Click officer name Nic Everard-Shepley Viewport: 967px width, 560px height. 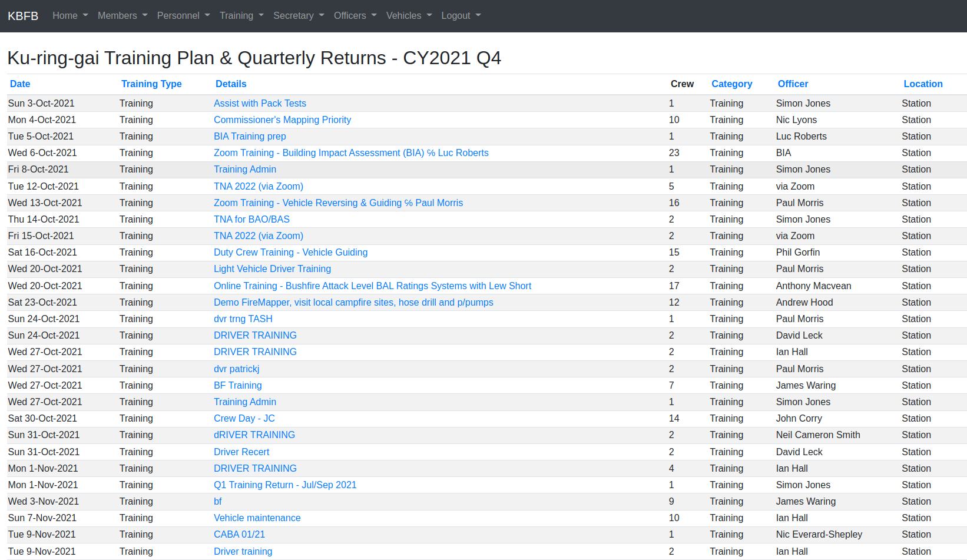pyautogui.click(x=819, y=535)
